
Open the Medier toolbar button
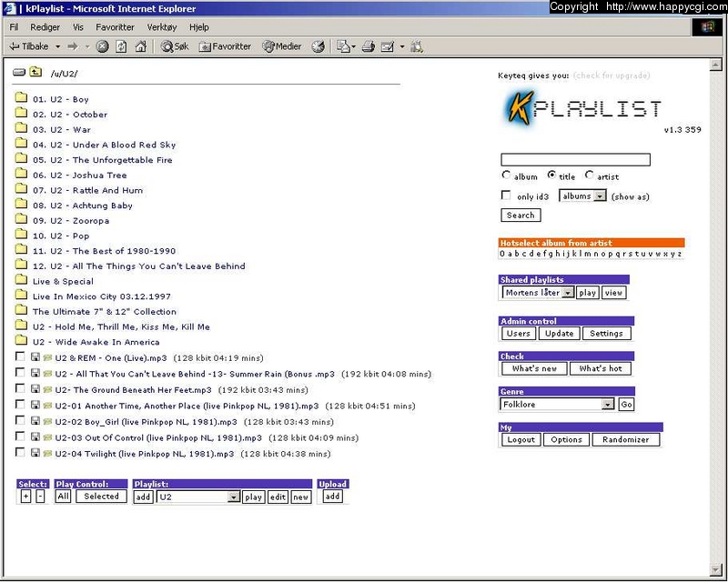pyautogui.click(x=282, y=46)
